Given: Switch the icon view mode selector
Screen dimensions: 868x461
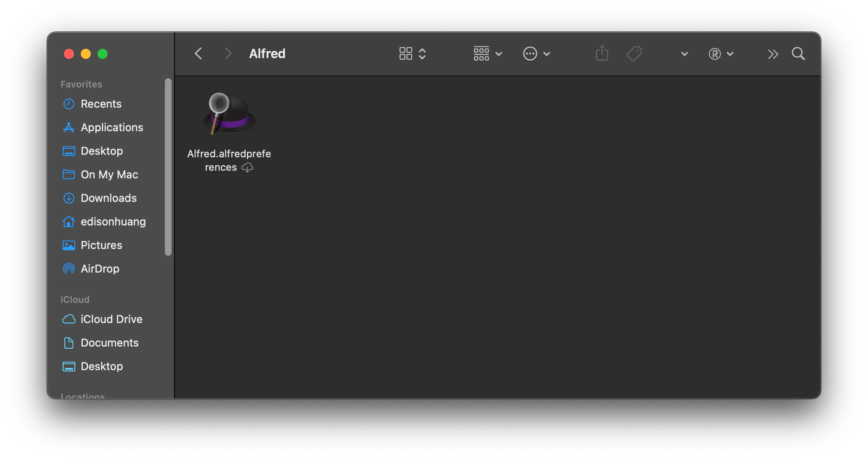Looking at the screenshot, I should pyautogui.click(x=412, y=54).
